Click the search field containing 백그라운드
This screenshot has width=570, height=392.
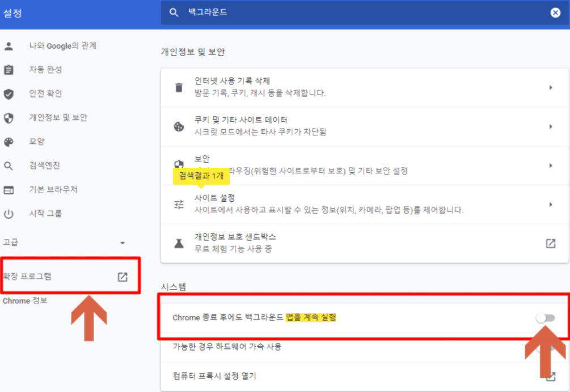(364, 12)
